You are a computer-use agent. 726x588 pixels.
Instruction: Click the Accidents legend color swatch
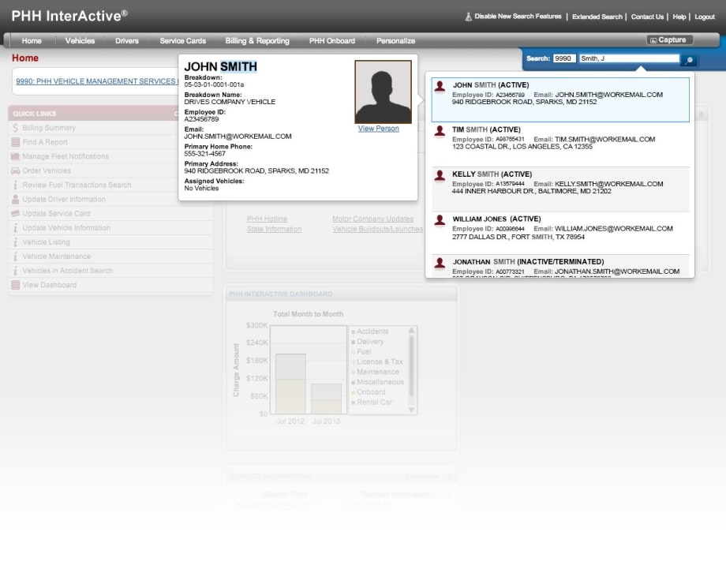354,332
